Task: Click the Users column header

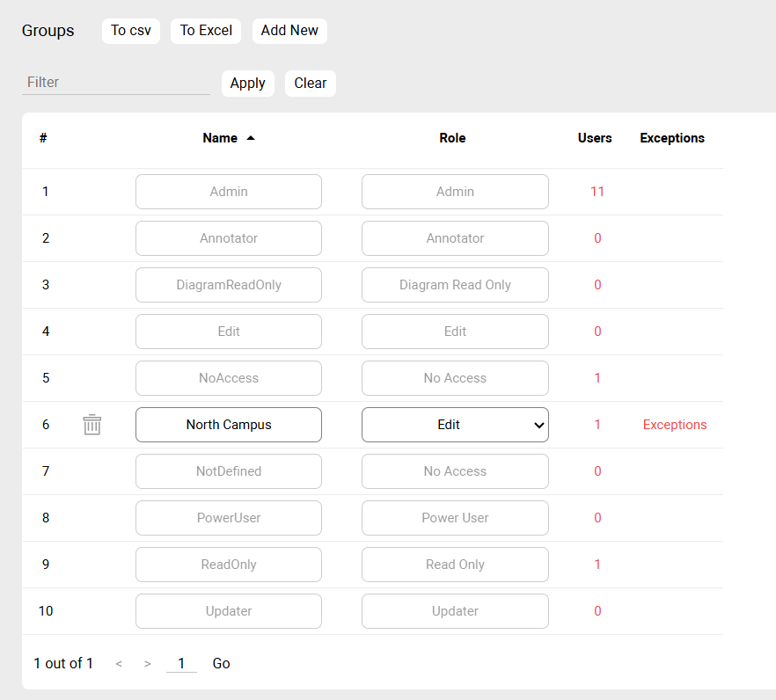Action: [595, 138]
